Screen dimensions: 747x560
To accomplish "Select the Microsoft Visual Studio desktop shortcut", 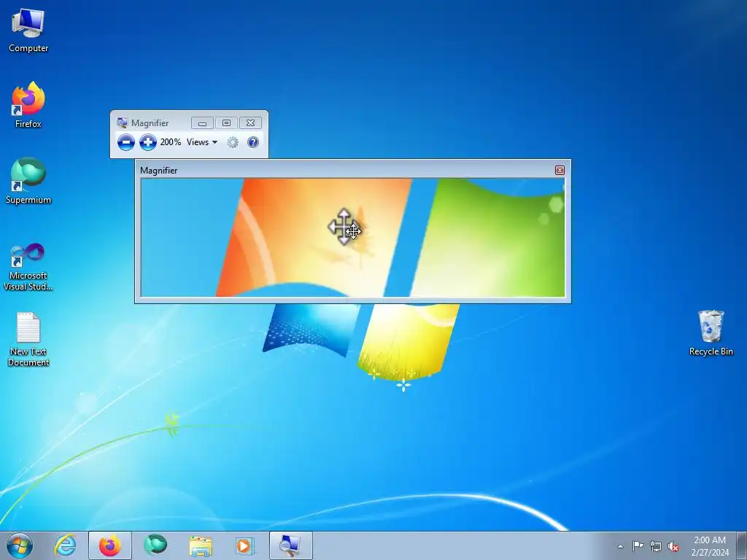I will click(x=28, y=267).
